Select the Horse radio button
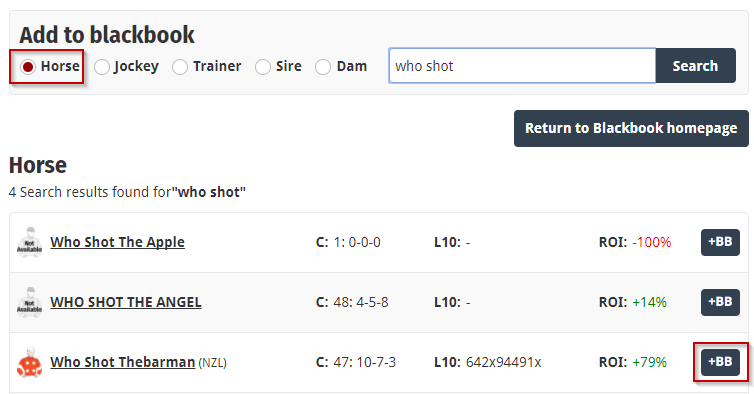 click(x=28, y=66)
